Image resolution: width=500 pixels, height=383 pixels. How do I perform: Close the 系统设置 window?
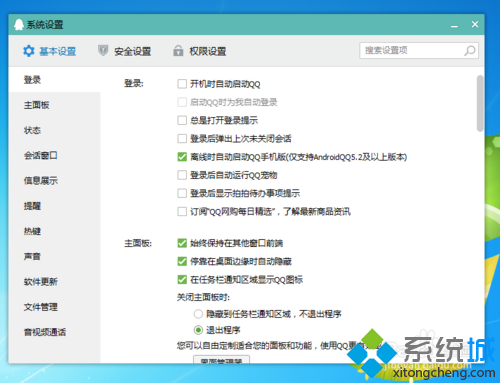point(475,24)
